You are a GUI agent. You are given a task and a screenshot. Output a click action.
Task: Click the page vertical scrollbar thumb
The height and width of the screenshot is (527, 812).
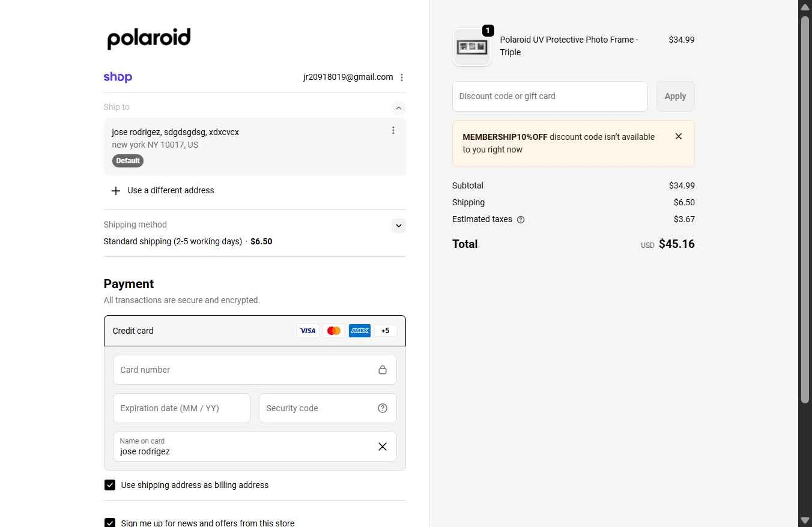[x=805, y=208]
